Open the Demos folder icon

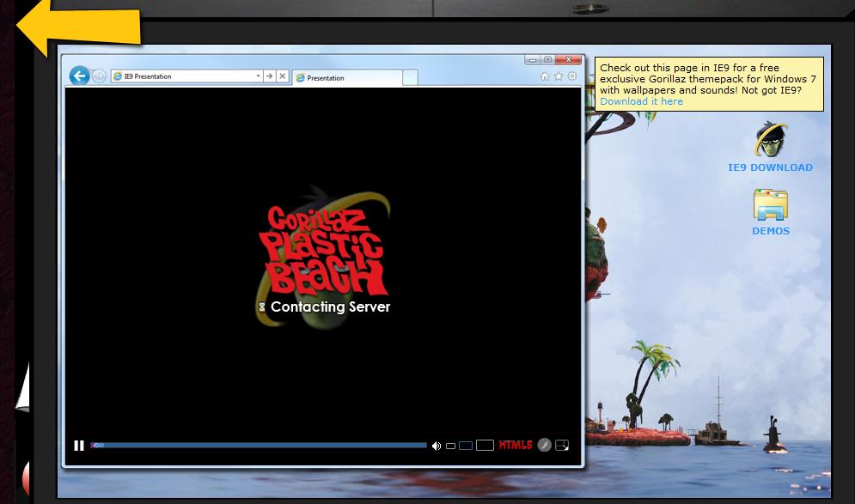771,204
